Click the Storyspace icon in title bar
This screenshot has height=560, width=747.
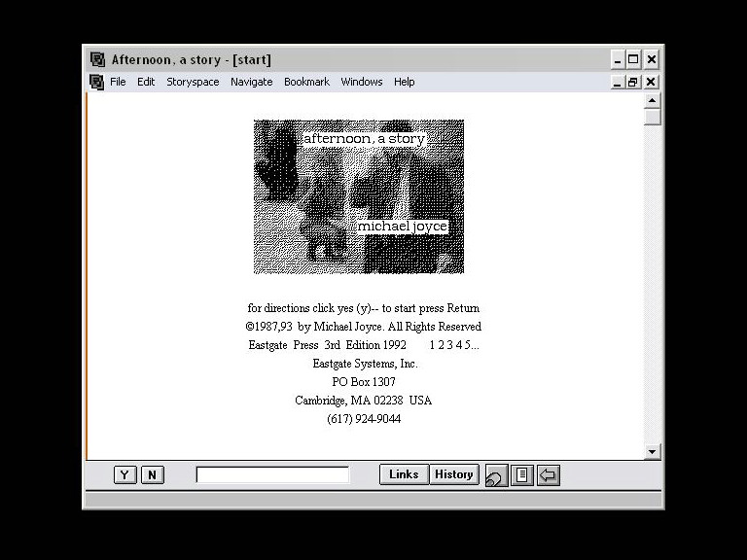tap(97, 59)
